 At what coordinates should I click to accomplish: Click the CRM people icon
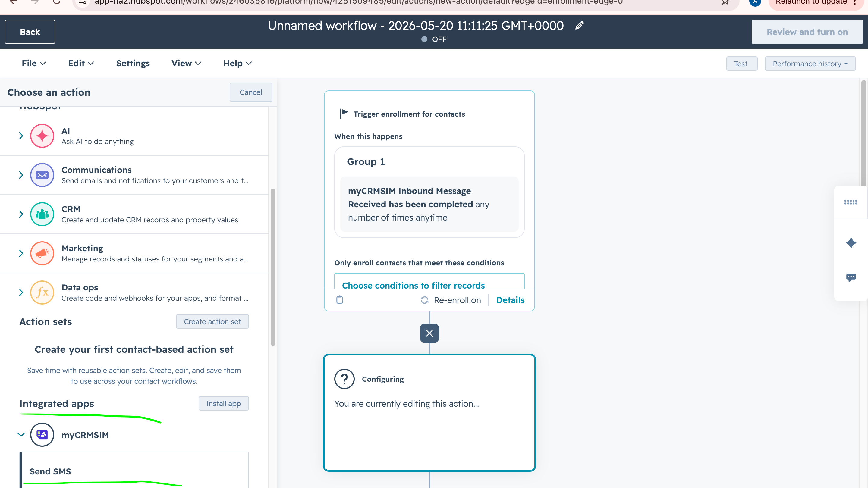click(42, 214)
